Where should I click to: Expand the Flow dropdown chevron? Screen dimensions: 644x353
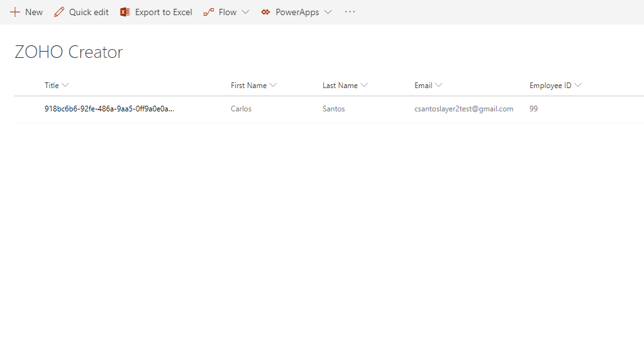pyautogui.click(x=245, y=12)
